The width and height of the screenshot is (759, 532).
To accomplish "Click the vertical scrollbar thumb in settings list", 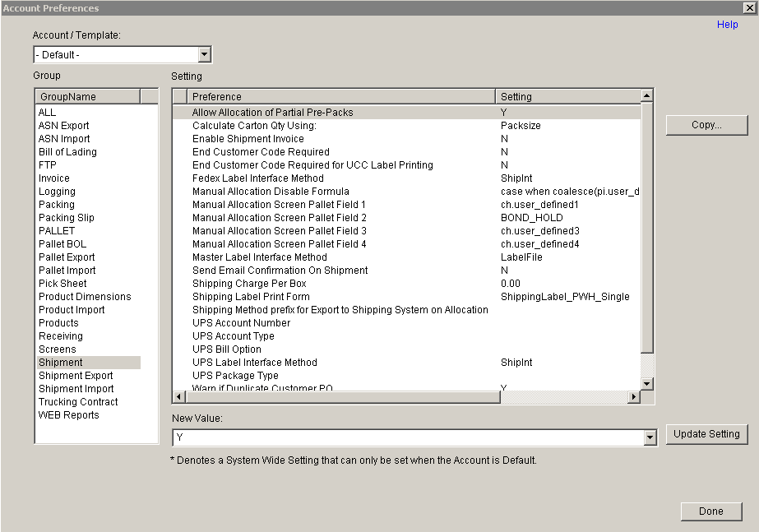I will [x=646, y=228].
